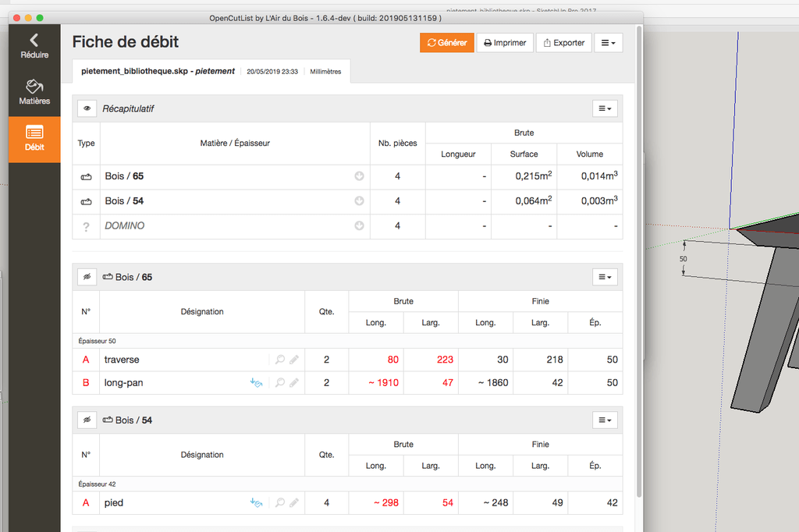
Task: Click the blue arrow icon in long-pan row
Action: pyautogui.click(x=256, y=383)
